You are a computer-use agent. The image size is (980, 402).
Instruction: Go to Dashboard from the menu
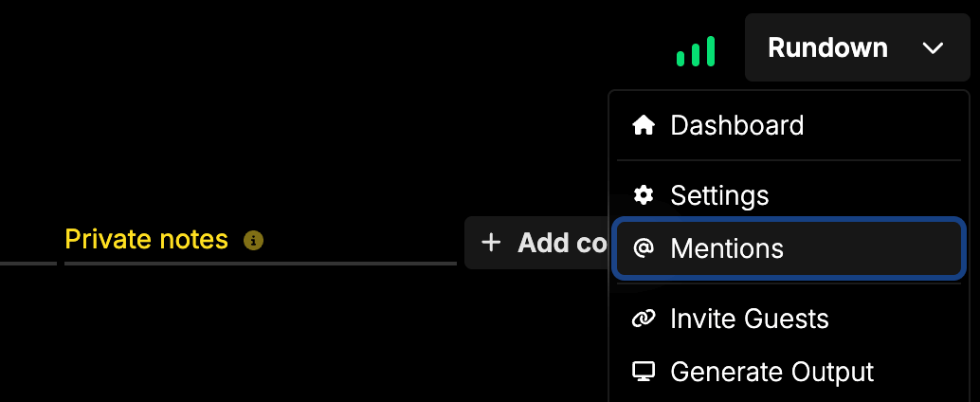point(736,125)
